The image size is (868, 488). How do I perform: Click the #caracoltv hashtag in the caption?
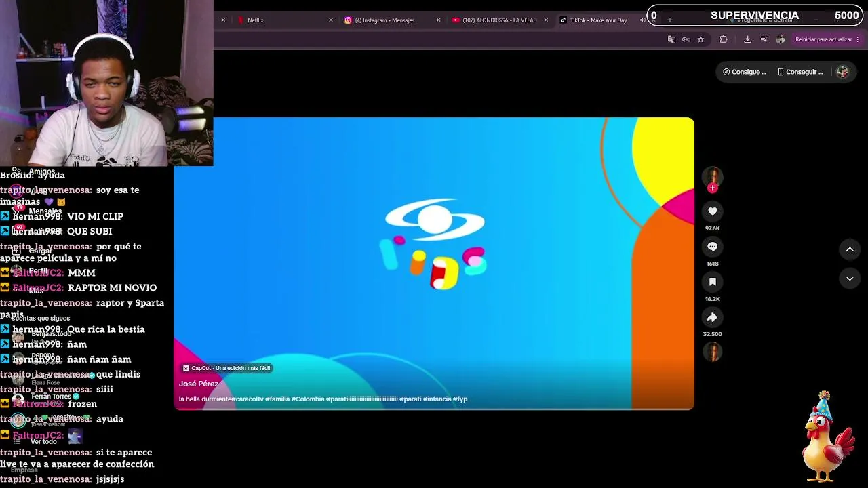(x=247, y=399)
